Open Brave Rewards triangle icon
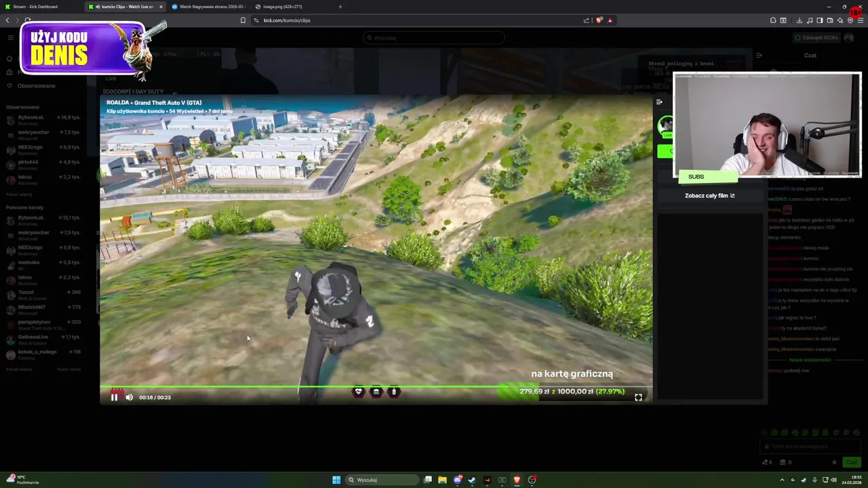This screenshot has width=868, height=488. tap(610, 20)
